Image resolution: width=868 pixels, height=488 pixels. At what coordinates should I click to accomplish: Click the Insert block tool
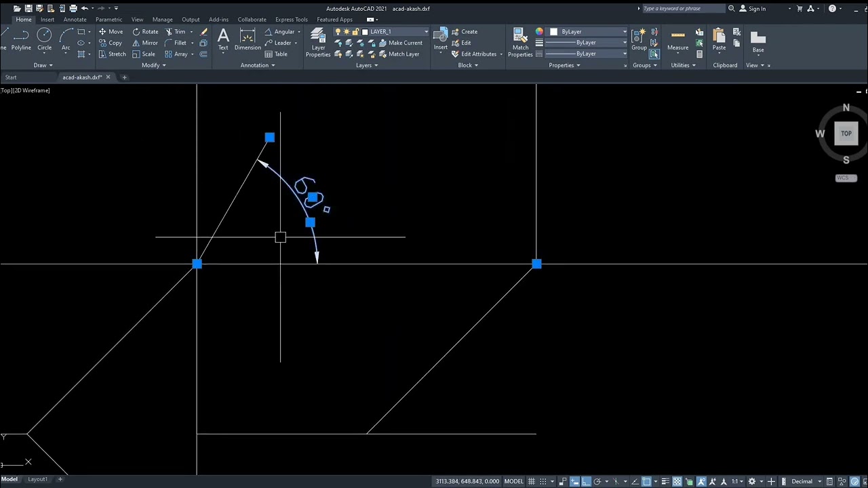click(441, 39)
